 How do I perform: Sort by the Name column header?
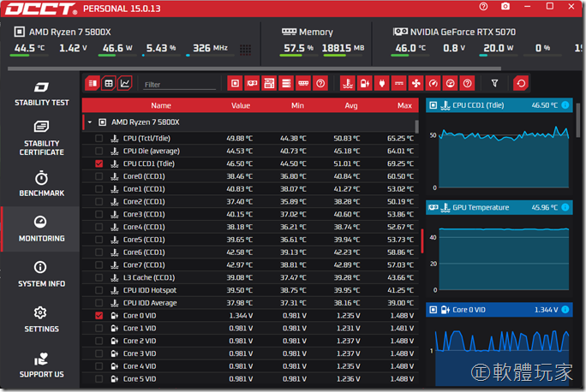point(161,105)
